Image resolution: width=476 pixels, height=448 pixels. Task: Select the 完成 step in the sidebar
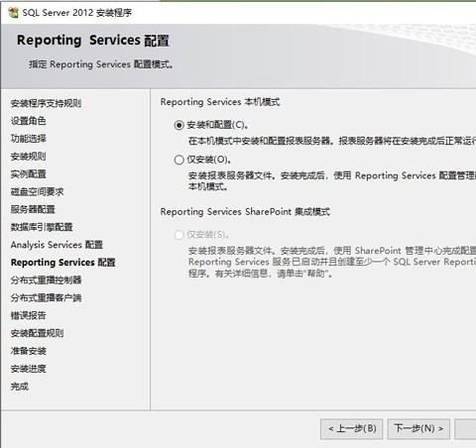coord(20,387)
